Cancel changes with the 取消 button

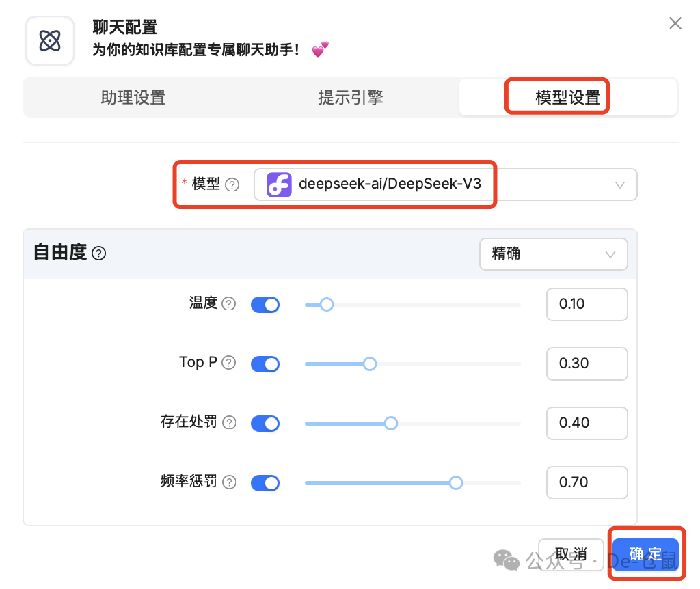[571, 553]
